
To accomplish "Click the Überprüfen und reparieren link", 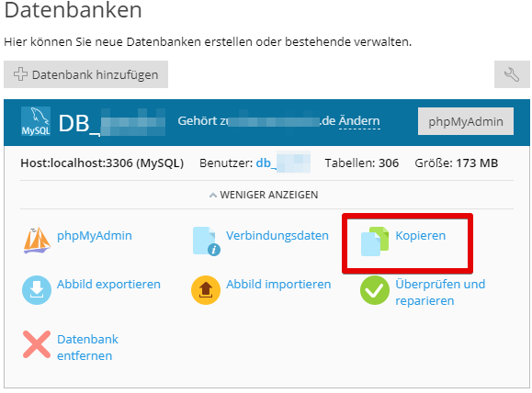I will coord(440,292).
